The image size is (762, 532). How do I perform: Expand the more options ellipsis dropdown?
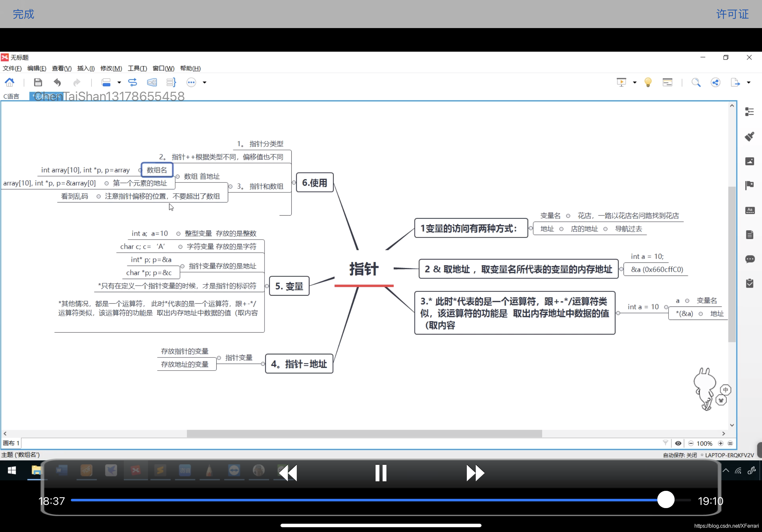click(205, 83)
